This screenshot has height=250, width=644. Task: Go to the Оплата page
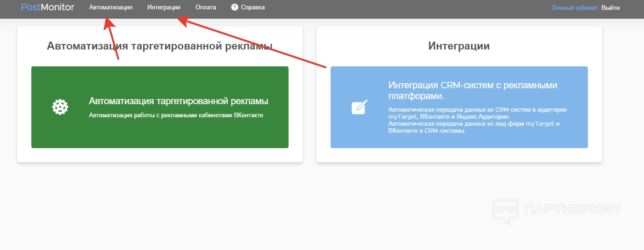click(206, 7)
